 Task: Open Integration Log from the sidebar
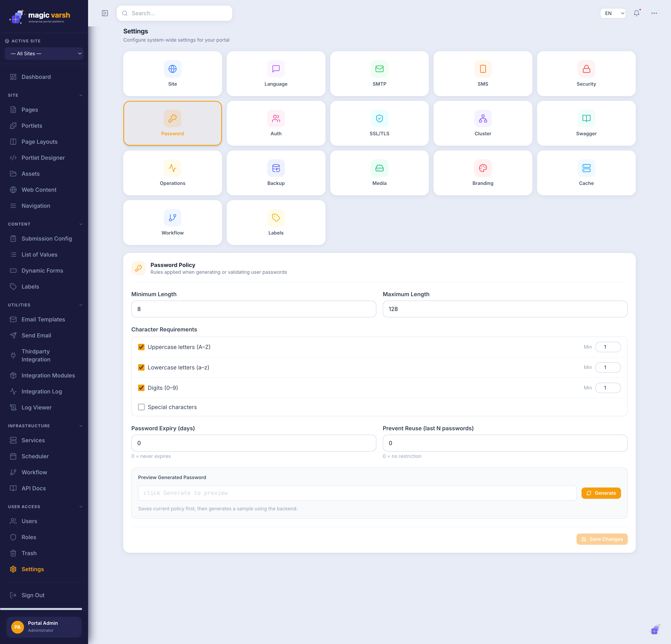(x=41, y=391)
